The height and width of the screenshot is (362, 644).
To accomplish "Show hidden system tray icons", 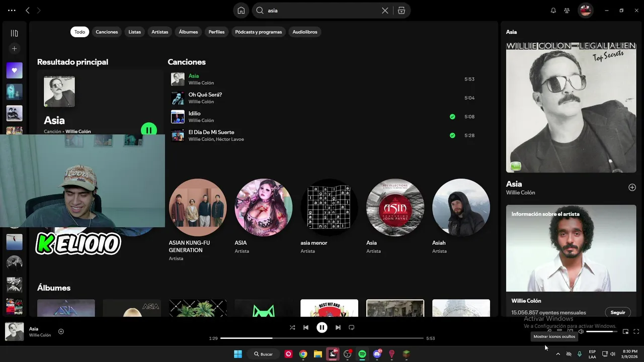I will (x=557, y=354).
